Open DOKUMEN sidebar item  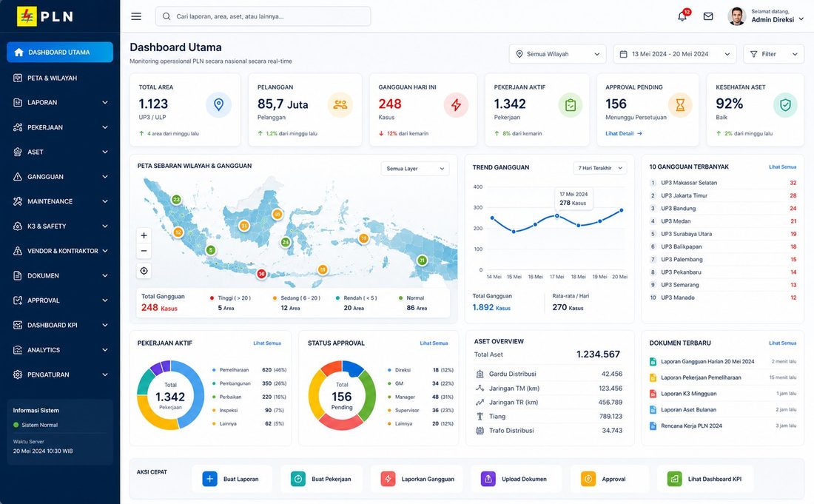click(60, 275)
